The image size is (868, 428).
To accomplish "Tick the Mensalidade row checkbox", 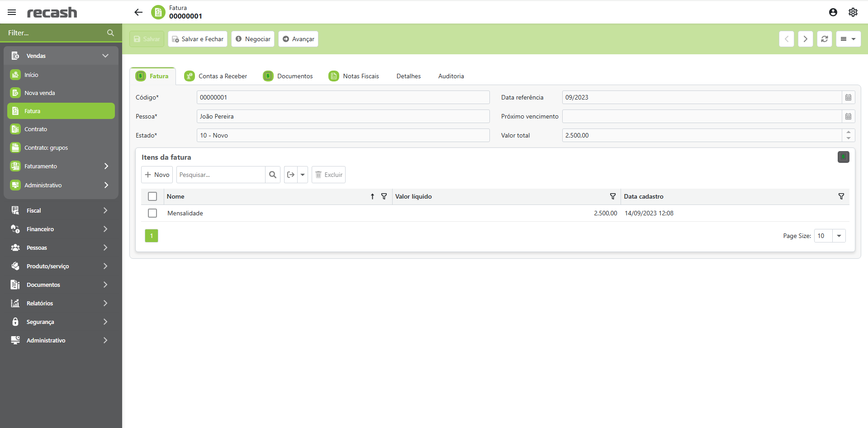I will pos(152,213).
